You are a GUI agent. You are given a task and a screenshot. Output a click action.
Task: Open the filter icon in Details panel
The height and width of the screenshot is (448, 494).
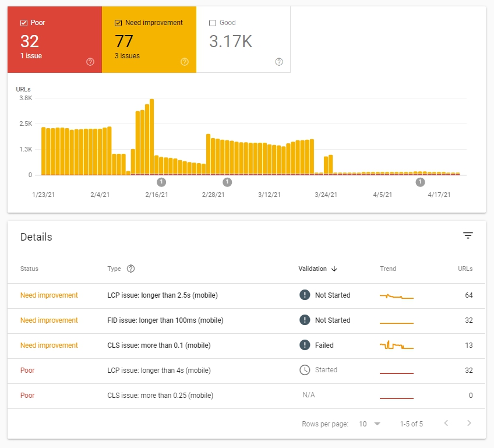pos(468,235)
